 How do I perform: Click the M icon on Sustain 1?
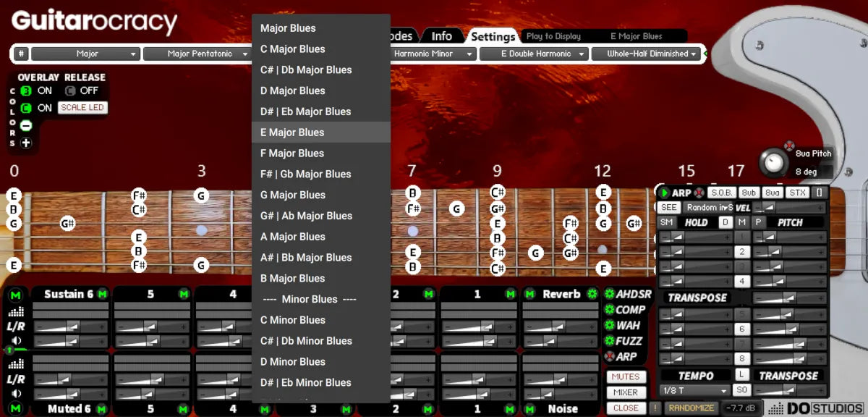pos(511,294)
